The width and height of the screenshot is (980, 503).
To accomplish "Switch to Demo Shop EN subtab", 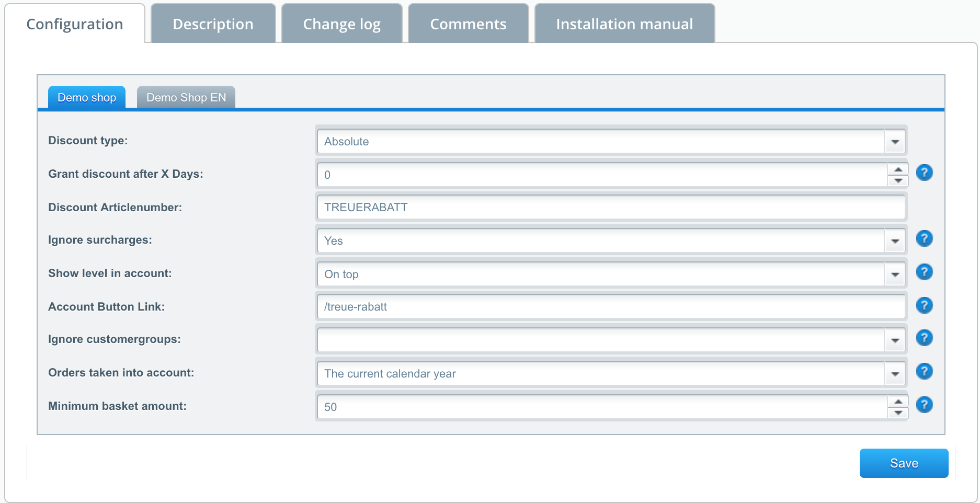I will [186, 97].
